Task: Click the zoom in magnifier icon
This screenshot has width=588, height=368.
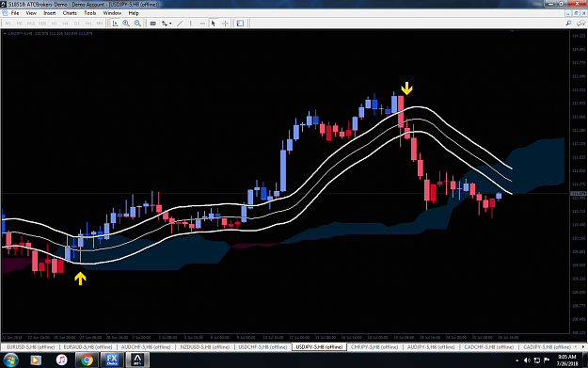Action: pyautogui.click(x=126, y=24)
